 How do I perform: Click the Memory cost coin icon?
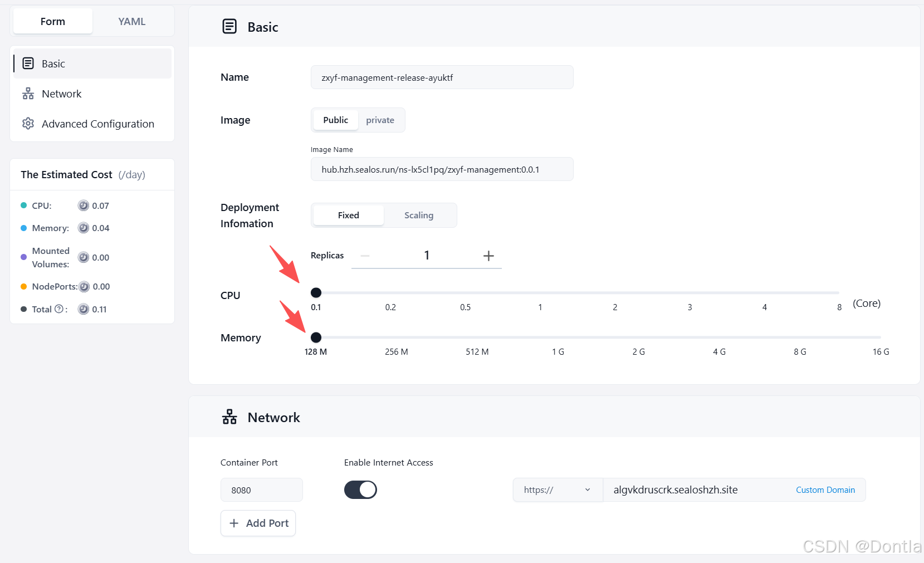pyautogui.click(x=84, y=228)
